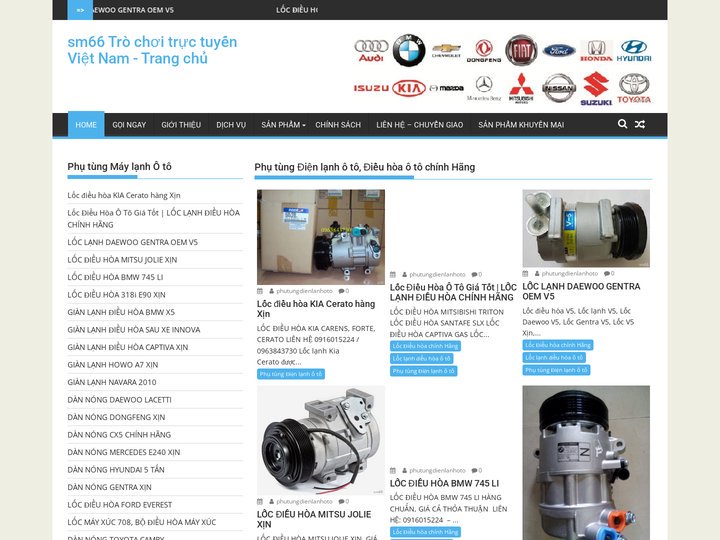Open sidebar link GIÀN LẠNH ĐIỀU HÒA BMW X5
The height and width of the screenshot is (540, 720).
121,312
